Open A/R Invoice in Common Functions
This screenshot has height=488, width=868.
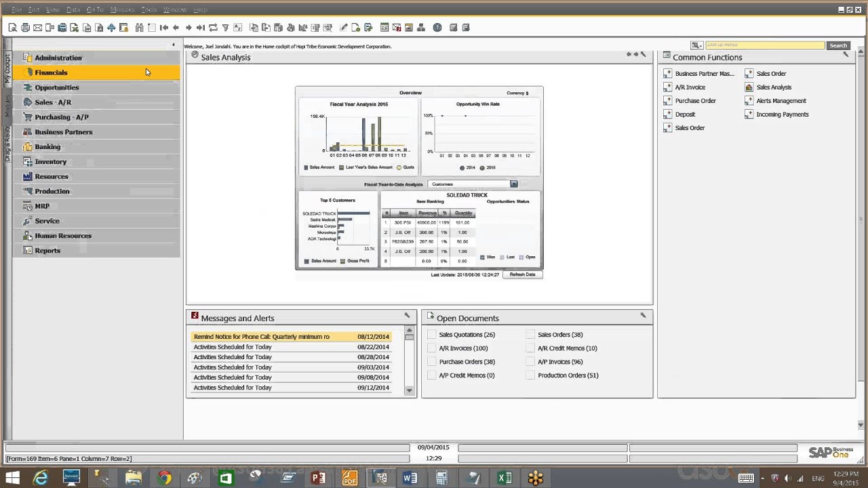tap(690, 87)
